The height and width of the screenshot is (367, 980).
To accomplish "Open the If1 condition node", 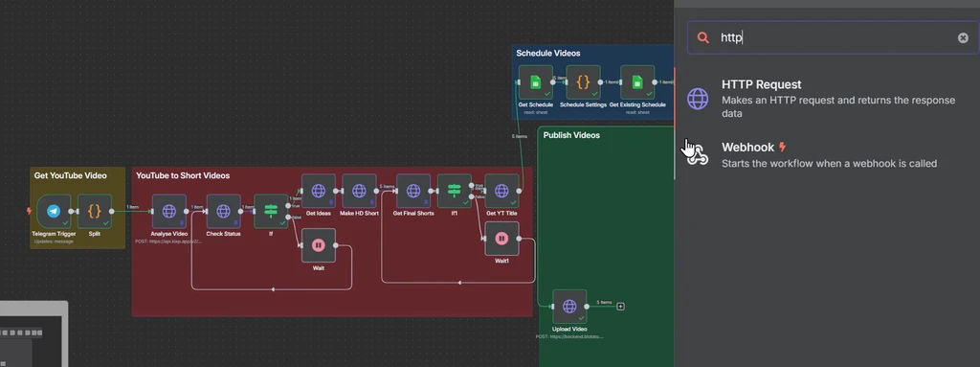I will point(455,191).
